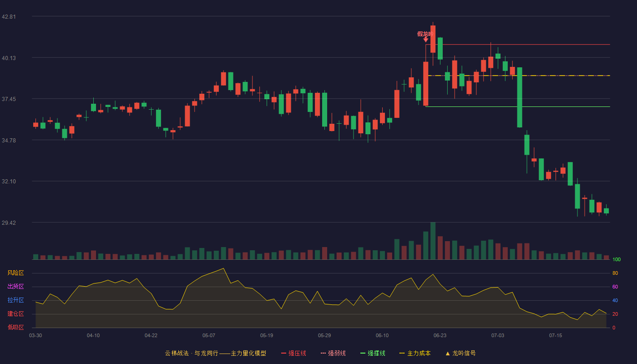Click the 03-30 date label
This screenshot has width=637, height=364.
[x=35, y=335]
